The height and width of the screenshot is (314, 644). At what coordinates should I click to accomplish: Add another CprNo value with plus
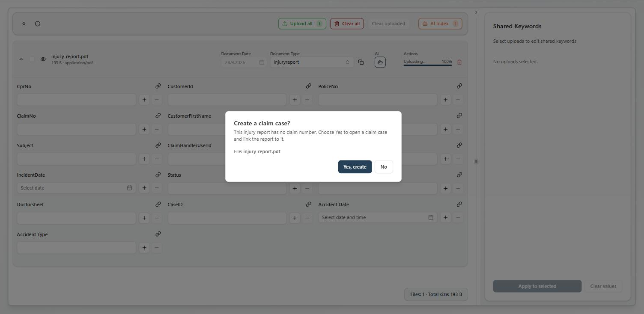pyautogui.click(x=144, y=100)
